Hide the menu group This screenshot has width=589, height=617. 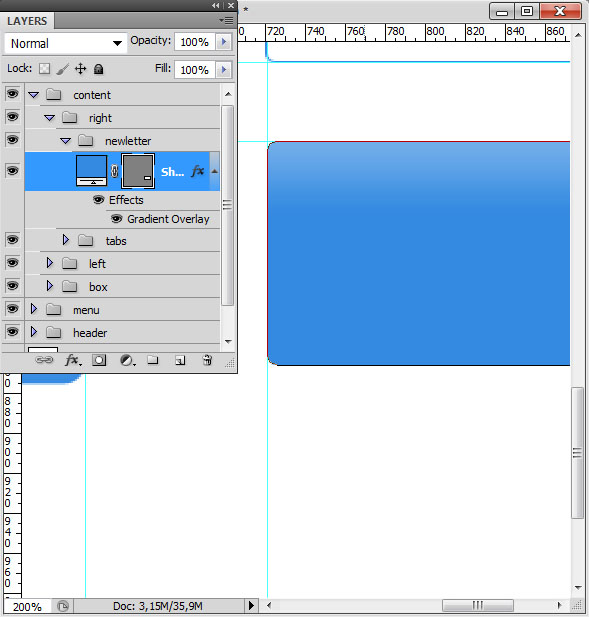[x=13, y=308]
